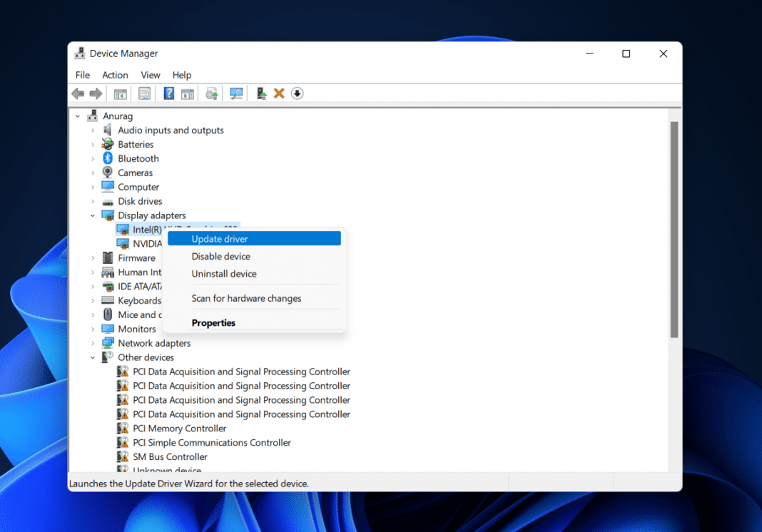
Task: Collapse the Display adapters category
Action: point(92,215)
